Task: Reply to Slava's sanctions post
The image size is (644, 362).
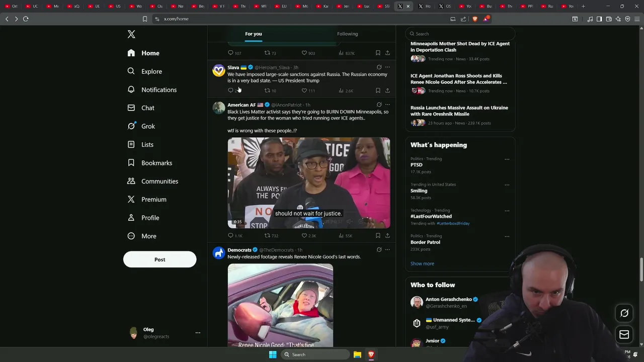Action: [230, 90]
